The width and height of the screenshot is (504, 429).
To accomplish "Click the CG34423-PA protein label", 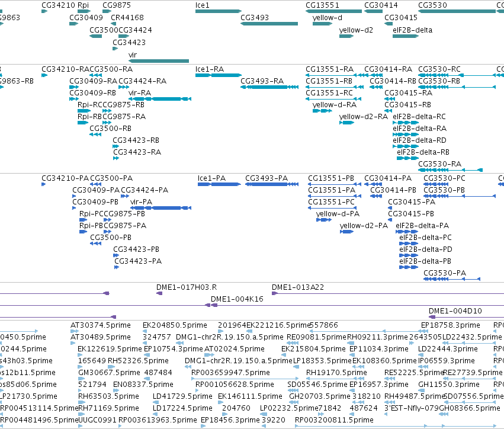I will (138, 261).
